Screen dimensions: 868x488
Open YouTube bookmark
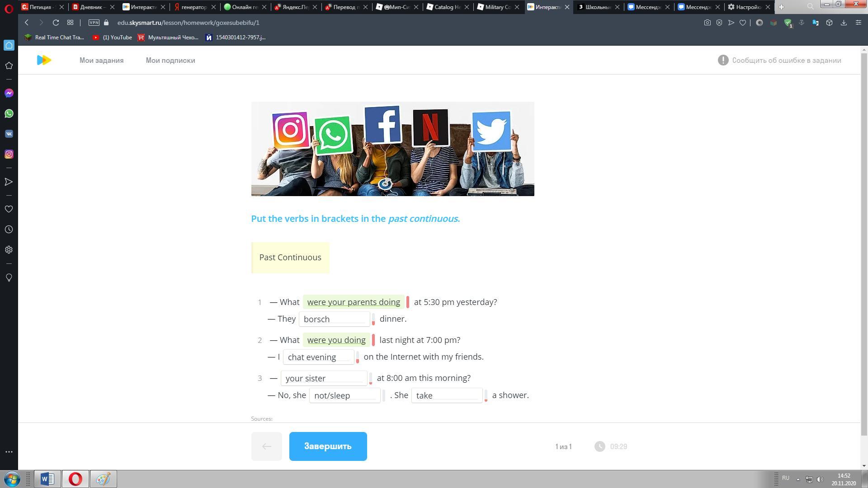[112, 38]
